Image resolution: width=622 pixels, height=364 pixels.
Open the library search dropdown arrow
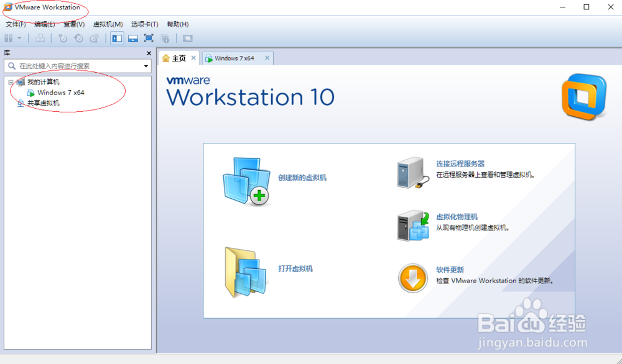[x=146, y=66]
